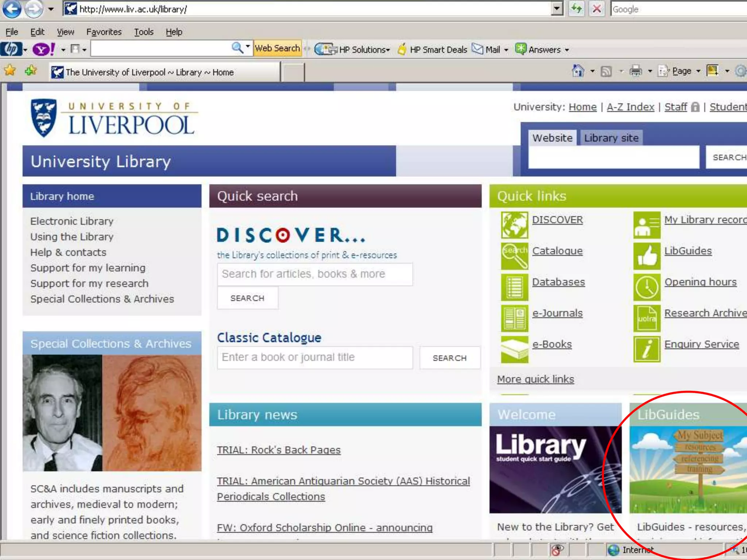The height and width of the screenshot is (560, 747).
Task: Open the Favorites menu
Action: tap(104, 32)
